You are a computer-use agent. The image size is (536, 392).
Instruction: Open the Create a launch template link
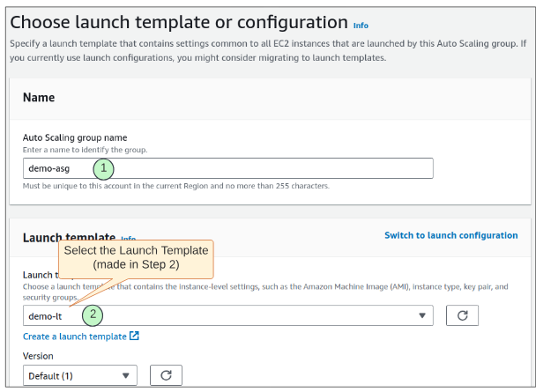click(x=75, y=337)
